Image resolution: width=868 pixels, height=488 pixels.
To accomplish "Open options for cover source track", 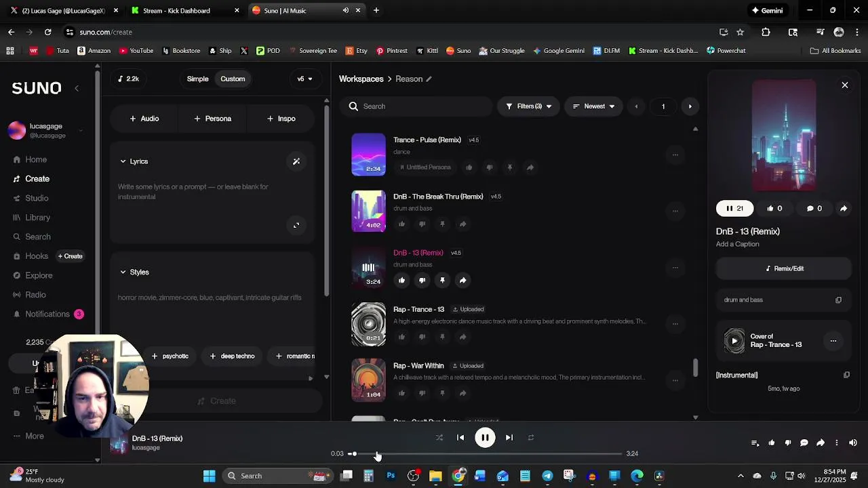I will click(x=833, y=341).
